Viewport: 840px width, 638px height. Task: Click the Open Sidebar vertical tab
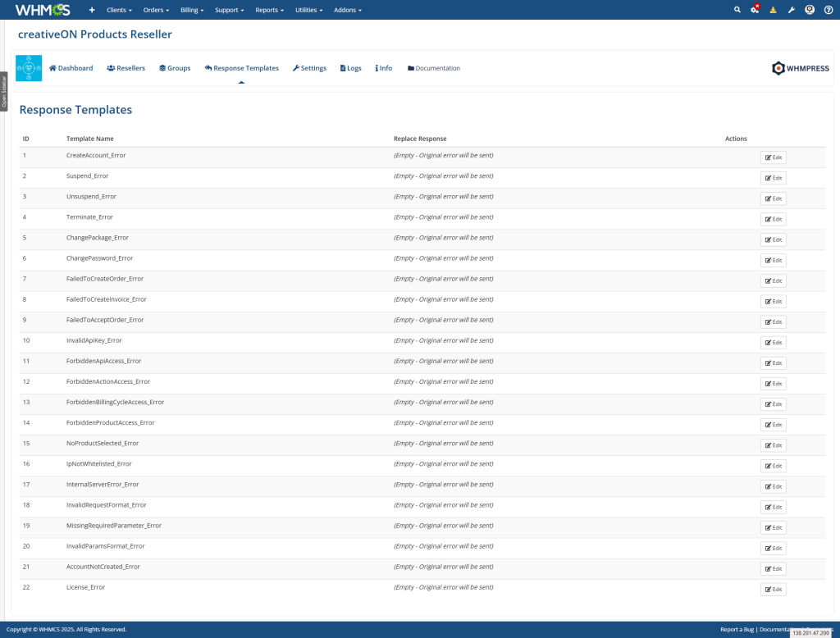[4, 90]
